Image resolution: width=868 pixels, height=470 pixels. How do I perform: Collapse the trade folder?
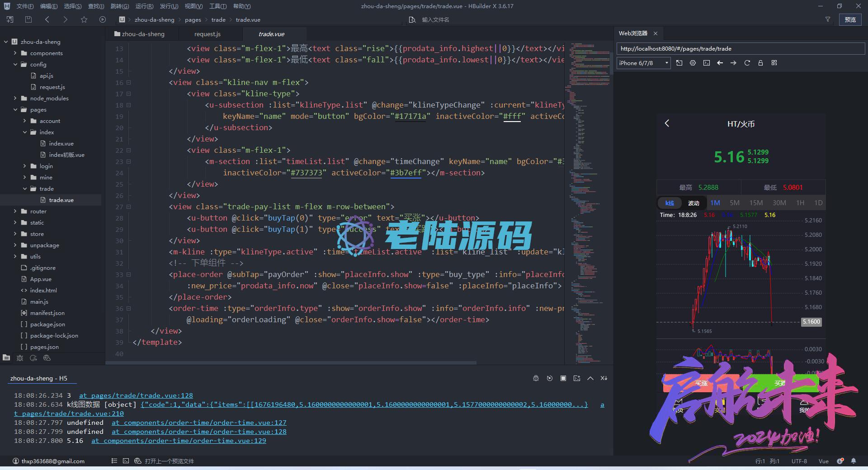click(x=24, y=188)
